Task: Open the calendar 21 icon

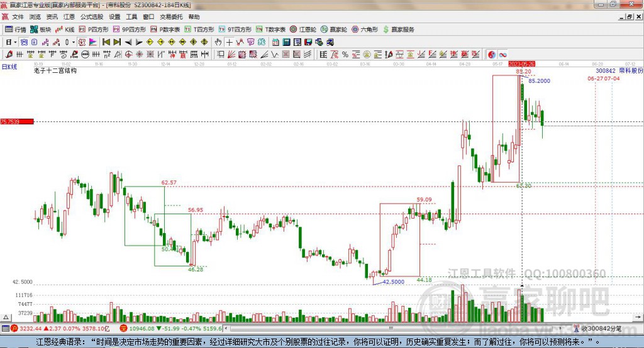Action: pyautogui.click(x=275, y=42)
